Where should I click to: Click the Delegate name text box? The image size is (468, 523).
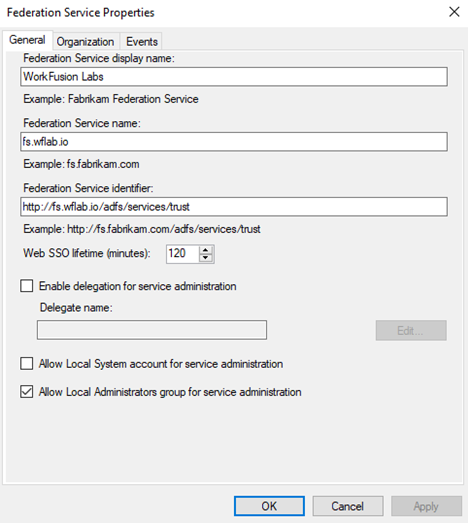(x=152, y=330)
